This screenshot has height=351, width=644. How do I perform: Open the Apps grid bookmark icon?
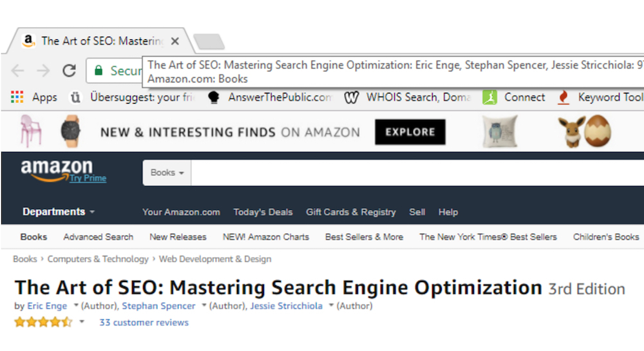click(17, 97)
